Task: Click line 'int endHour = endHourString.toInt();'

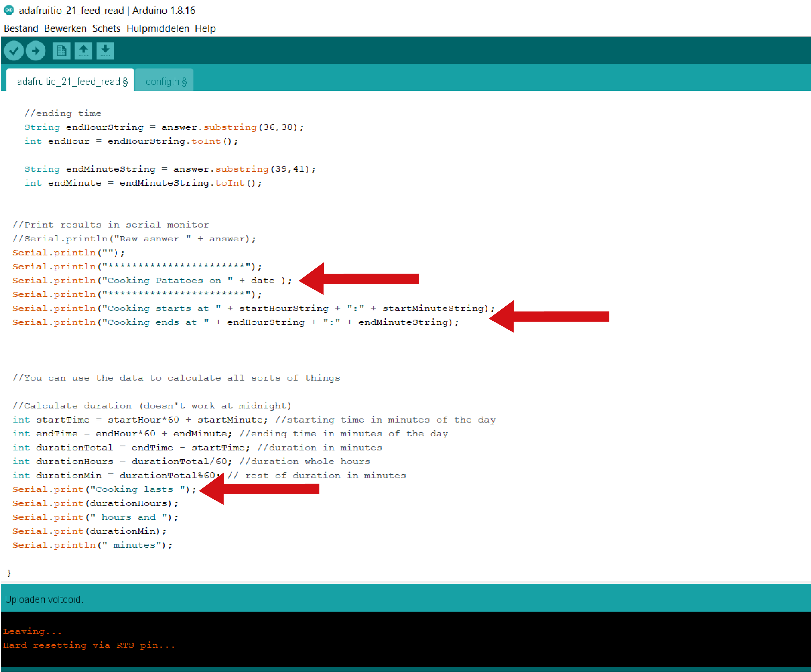Action: click(x=131, y=141)
